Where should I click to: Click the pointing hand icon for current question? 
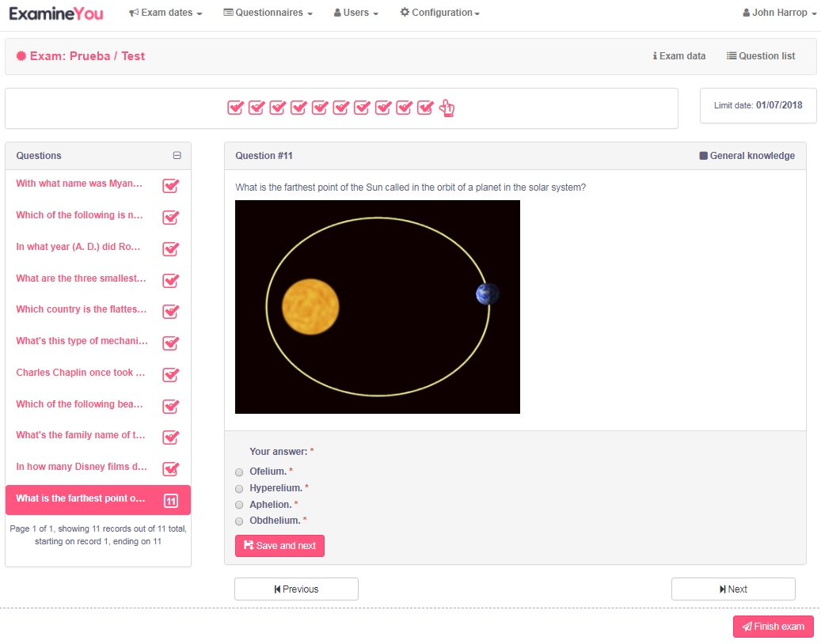[x=447, y=108]
